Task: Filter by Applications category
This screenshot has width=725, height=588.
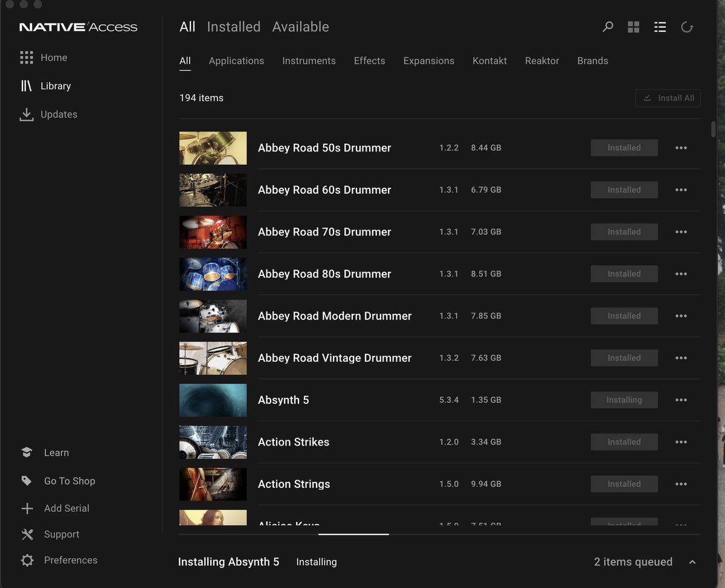Action: (236, 61)
